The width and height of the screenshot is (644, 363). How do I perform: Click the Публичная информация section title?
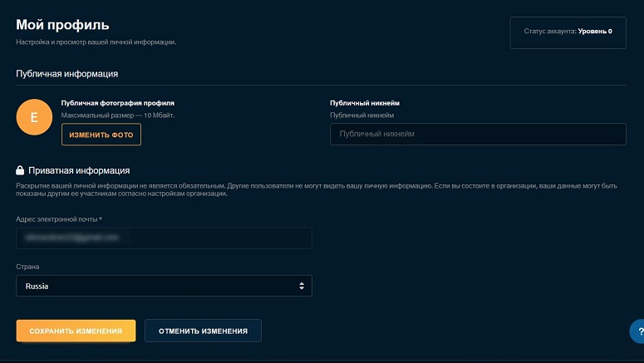pos(67,73)
